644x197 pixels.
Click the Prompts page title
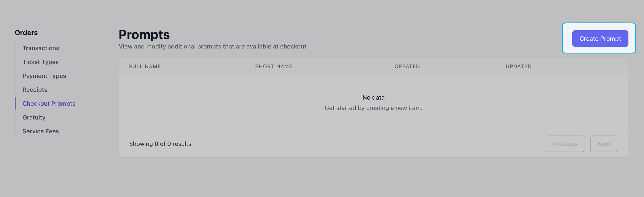pyautogui.click(x=144, y=35)
